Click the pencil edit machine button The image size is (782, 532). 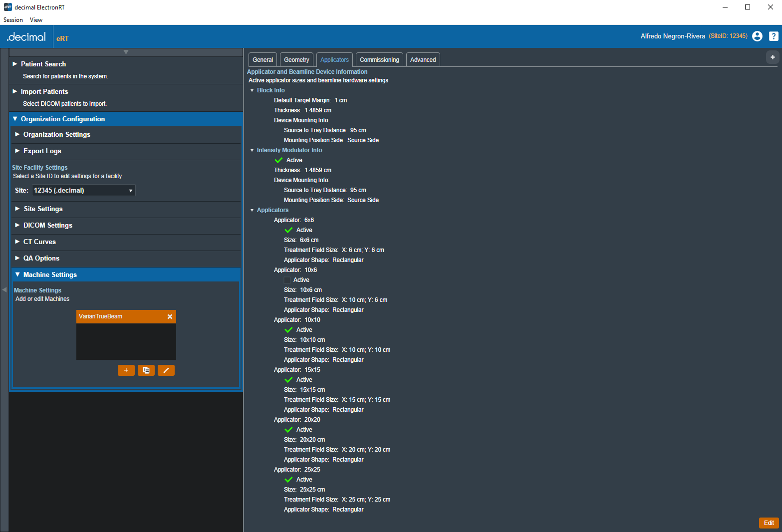[166, 370]
